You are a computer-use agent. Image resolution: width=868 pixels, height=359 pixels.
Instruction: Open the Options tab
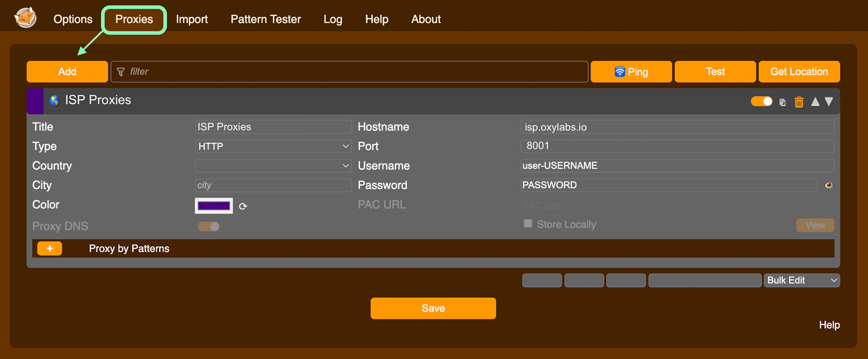(73, 19)
